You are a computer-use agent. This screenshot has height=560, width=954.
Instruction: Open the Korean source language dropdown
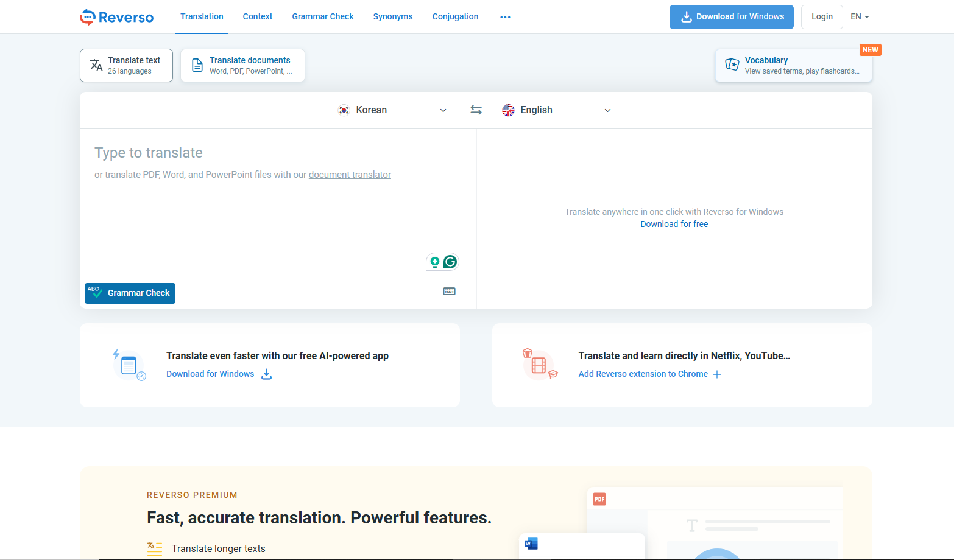[x=392, y=110]
